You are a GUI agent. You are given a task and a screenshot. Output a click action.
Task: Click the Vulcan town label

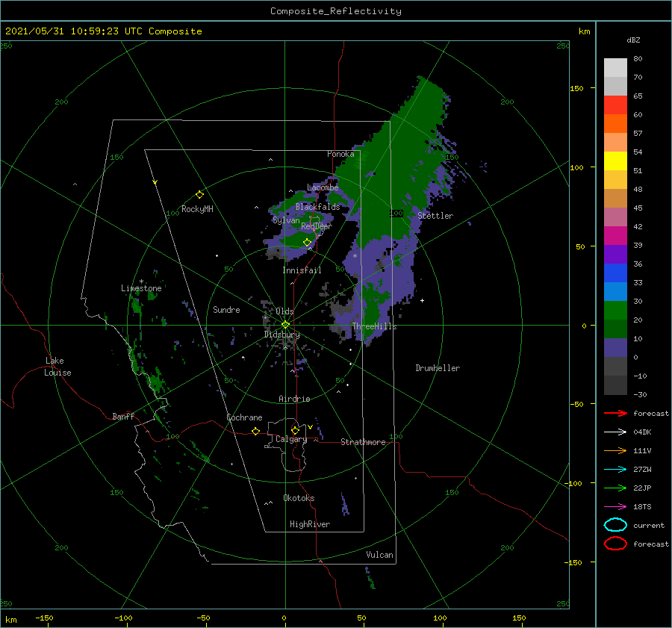[380, 555]
